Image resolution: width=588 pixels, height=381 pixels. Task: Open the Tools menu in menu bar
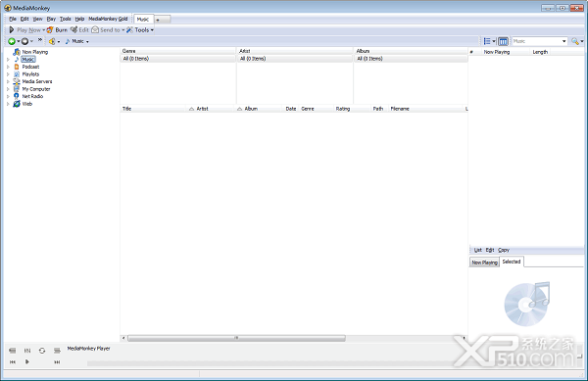click(x=66, y=19)
